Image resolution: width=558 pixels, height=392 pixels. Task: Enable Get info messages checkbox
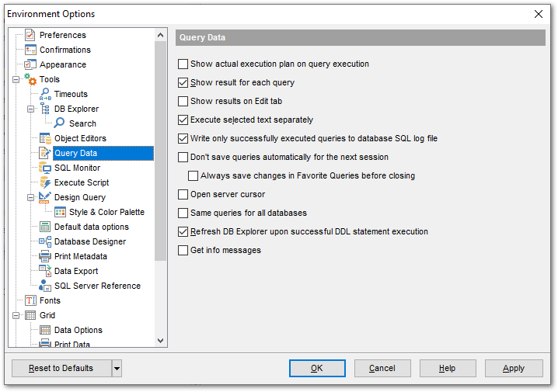click(x=183, y=250)
